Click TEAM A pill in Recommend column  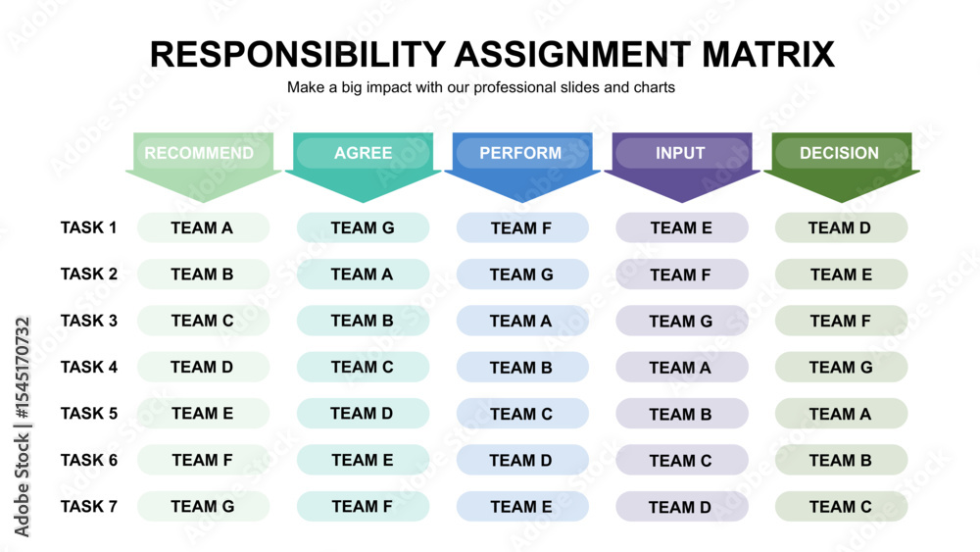point(203,227)
